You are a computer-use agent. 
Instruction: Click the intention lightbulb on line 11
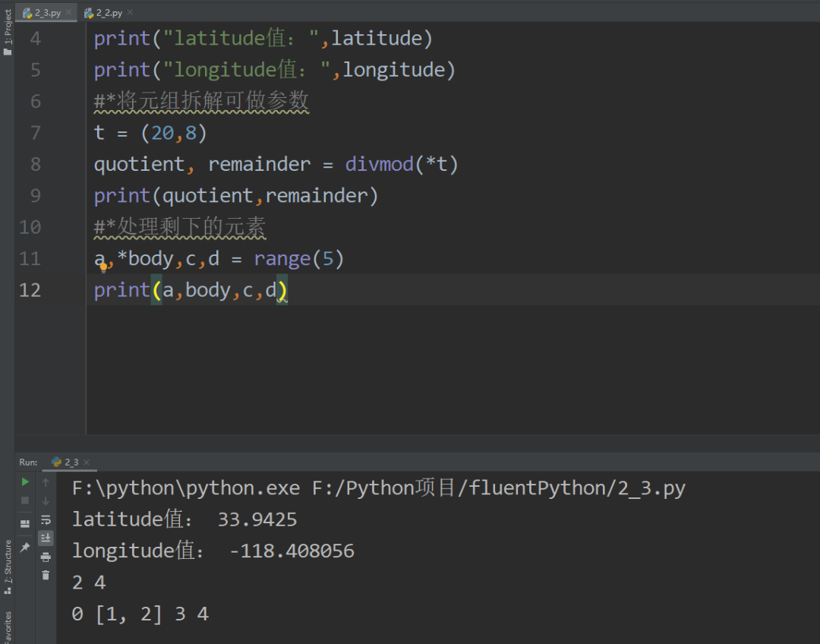(x=103, y=268)
